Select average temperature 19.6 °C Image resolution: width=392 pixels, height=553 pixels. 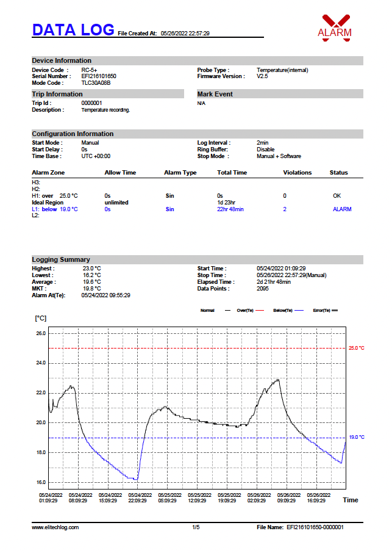click(92, 282)
